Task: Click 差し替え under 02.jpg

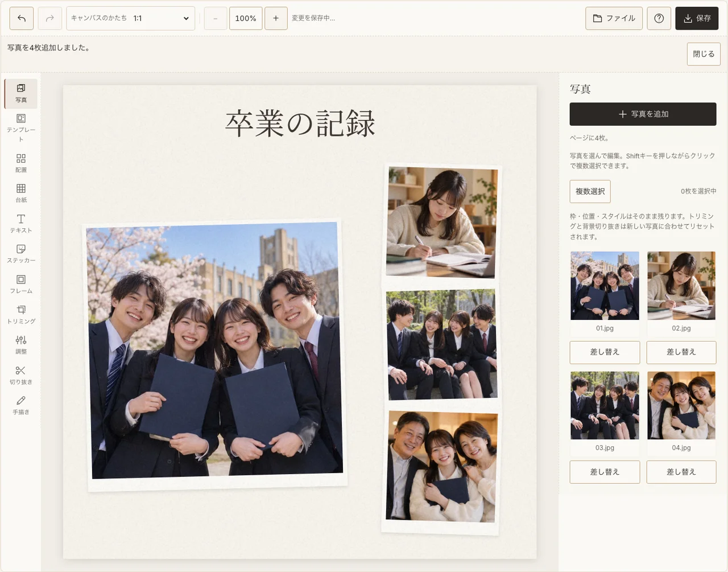Action: (681, 352)
